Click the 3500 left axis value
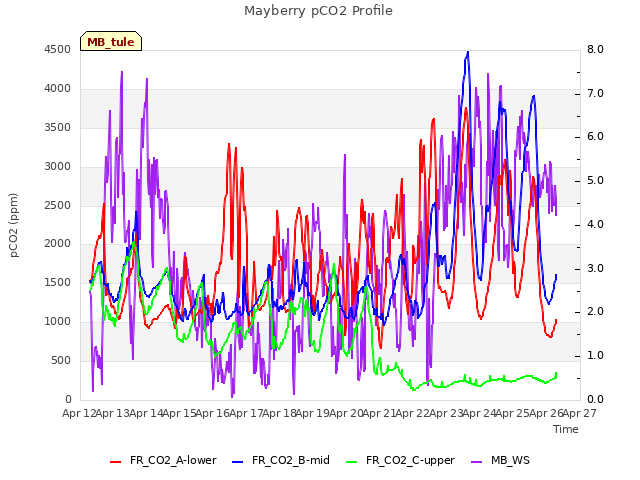Screen dimensions: 640x480 click(x=58, y=127)
